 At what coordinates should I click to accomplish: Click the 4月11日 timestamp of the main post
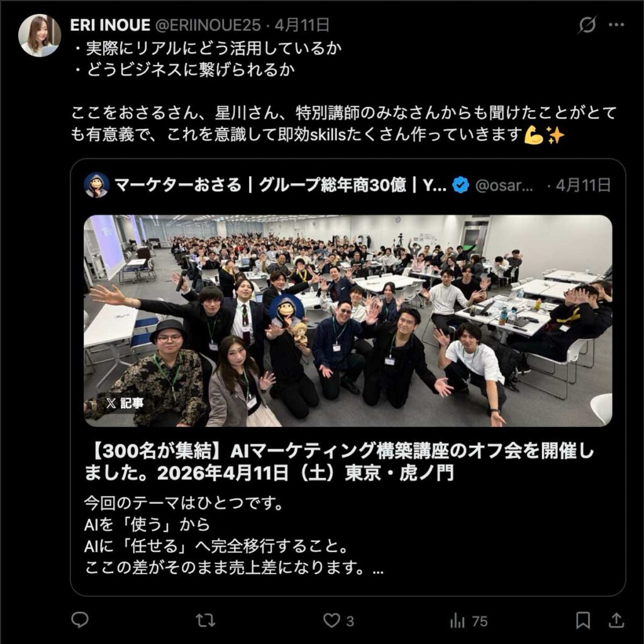302,25
